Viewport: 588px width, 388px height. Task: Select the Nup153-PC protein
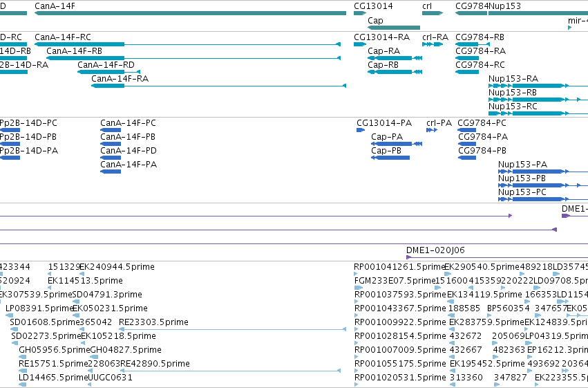[x=522, y=192]
